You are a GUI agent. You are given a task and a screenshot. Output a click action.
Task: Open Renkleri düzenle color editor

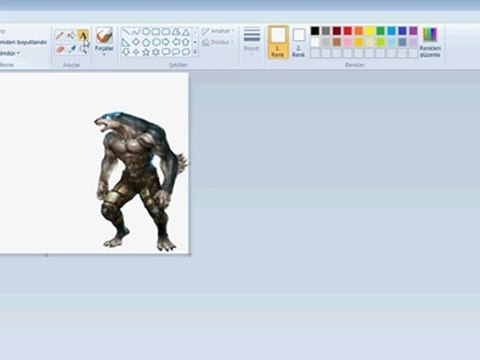430,42
